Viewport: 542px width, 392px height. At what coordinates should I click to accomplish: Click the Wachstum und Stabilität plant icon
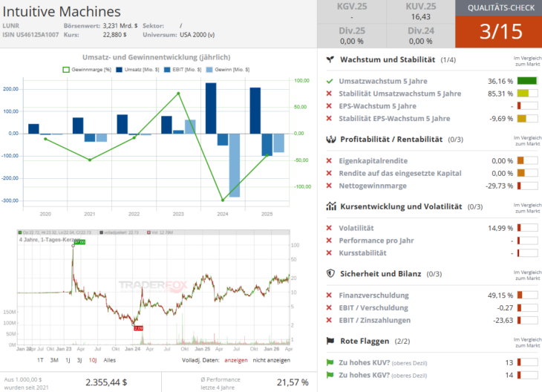[330, 59]
